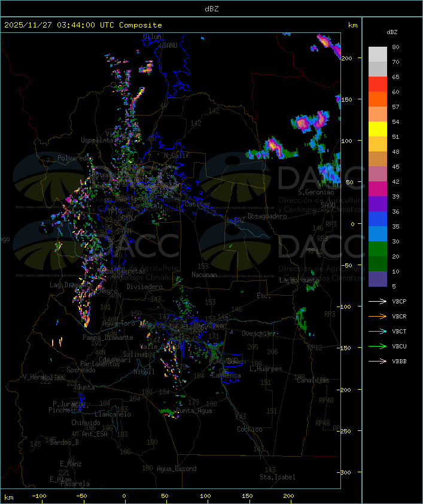Screen dimensions: 423x504
Task: Click the -250 tick on vertical axis
Action: click(345, 431)
